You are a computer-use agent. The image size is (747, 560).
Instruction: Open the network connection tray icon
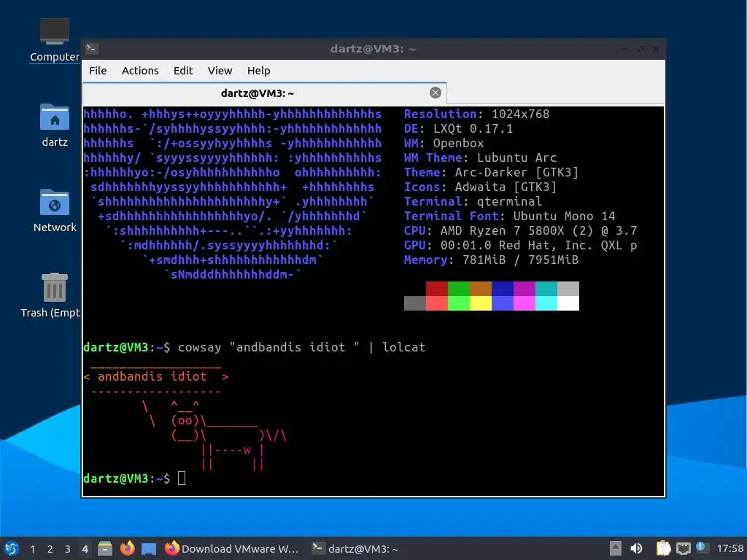[x=683, y=548]
